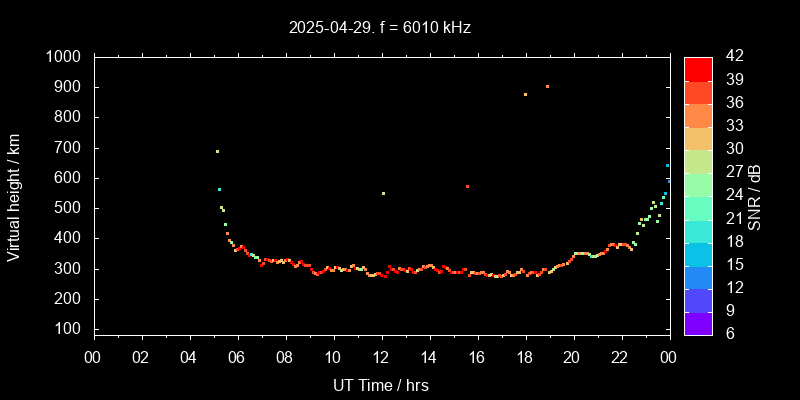Click the orange data point near 18 hrs, 875 km

[525, 94]
